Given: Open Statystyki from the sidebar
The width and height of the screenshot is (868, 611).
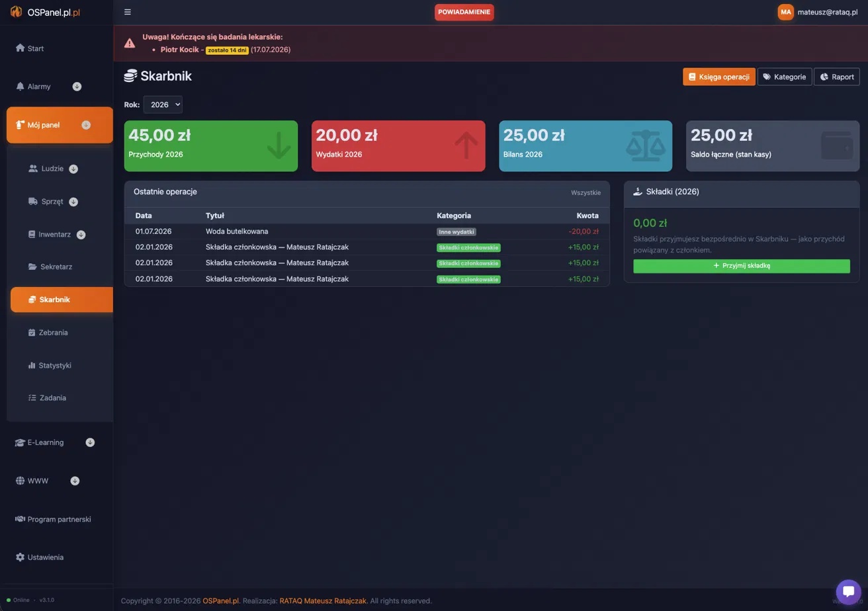Looking at the screenshot, I should coord(60,365).
